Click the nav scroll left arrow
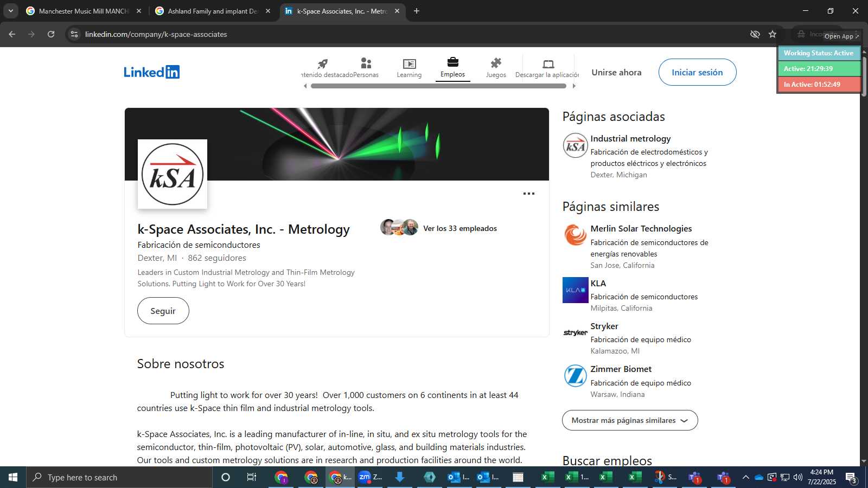The height and width of the screenshot is (488, 868). click(305, 86)
